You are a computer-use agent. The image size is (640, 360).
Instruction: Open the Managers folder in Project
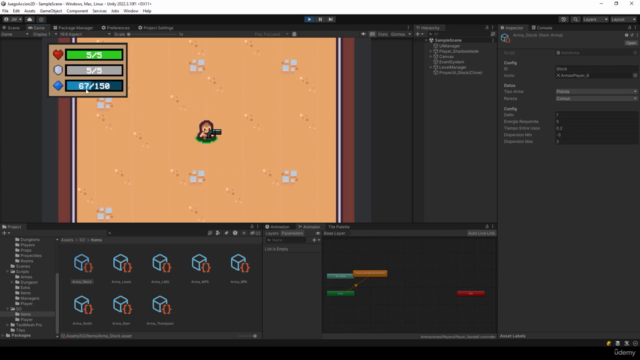27,298
